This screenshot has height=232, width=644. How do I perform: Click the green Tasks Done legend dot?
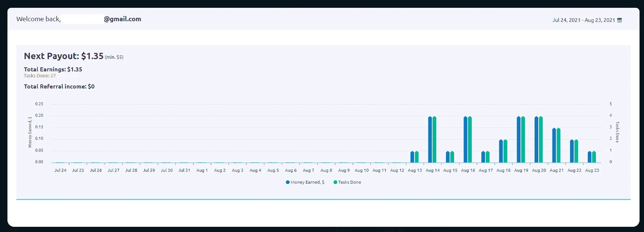pos(335,182)
